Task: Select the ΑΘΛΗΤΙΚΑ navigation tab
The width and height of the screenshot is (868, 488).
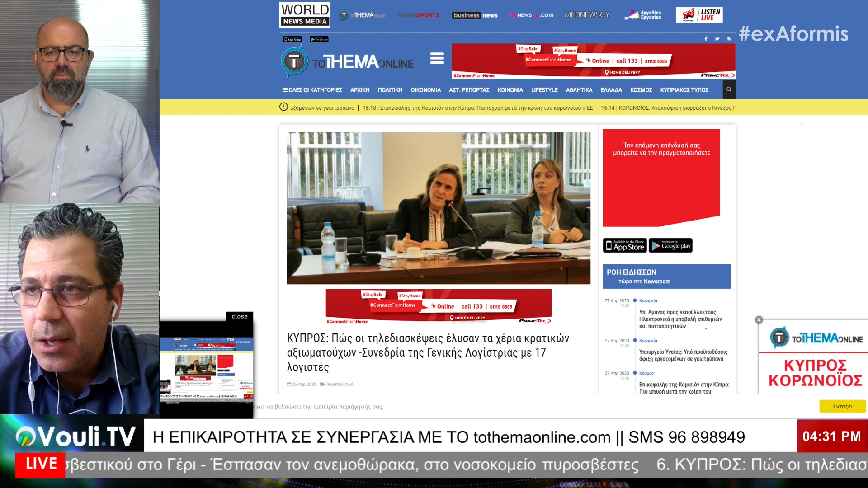Action: click(x=579, y=90)
